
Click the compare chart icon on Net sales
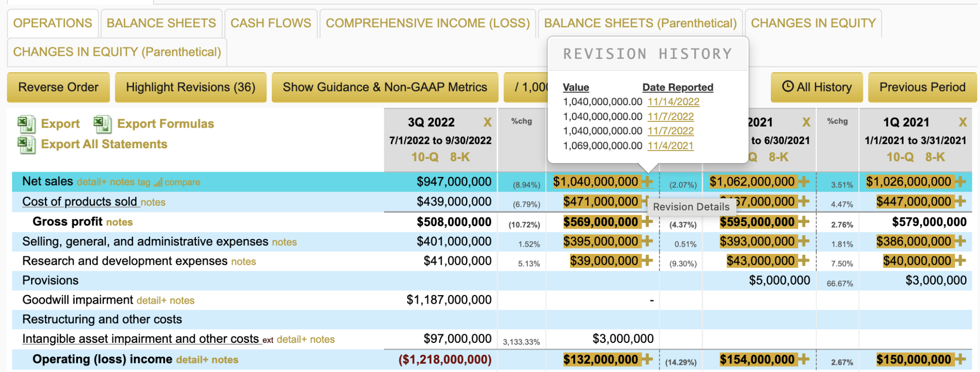click(x=158, y=182)
